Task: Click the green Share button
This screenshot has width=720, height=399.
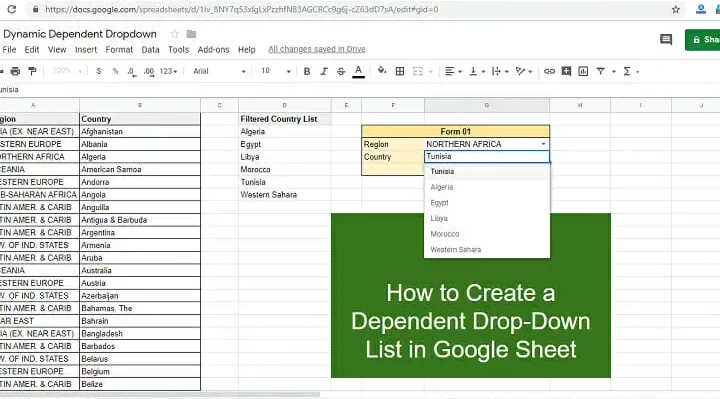Action: (703, 40)
